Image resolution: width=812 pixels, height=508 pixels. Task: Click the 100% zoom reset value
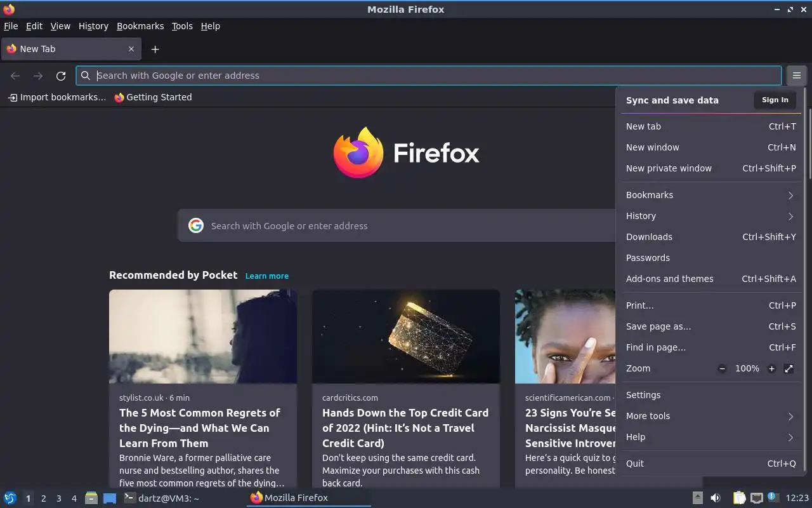747,368
